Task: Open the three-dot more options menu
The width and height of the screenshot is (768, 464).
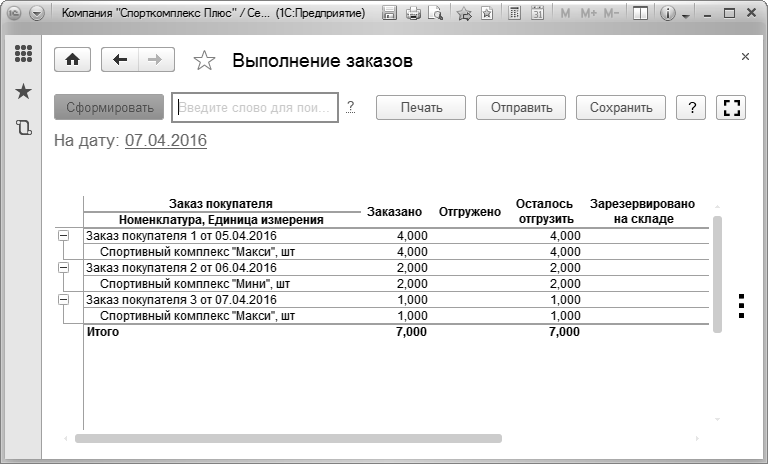Action: click(742, 306)
